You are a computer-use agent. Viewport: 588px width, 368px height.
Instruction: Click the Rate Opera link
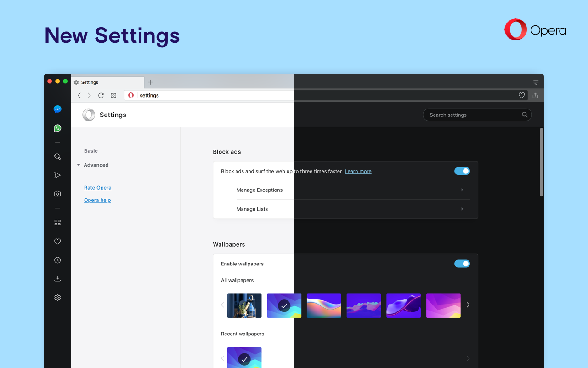coord(98,188)
